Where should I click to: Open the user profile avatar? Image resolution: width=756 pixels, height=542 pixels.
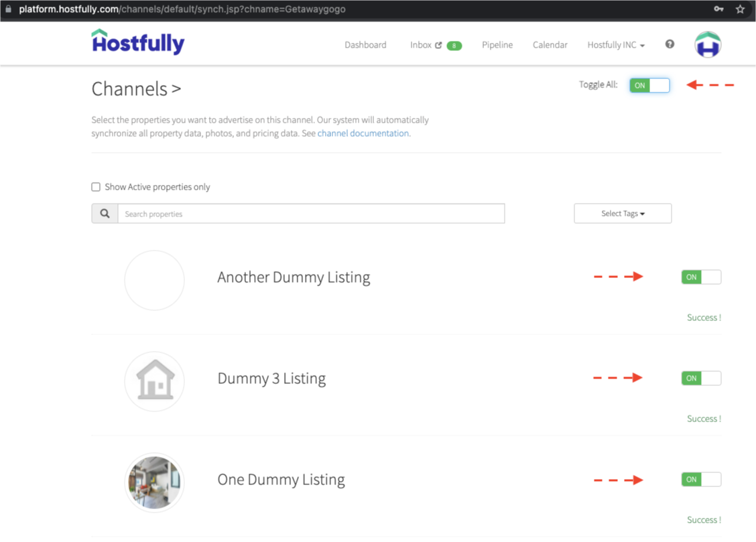(707, 44)
